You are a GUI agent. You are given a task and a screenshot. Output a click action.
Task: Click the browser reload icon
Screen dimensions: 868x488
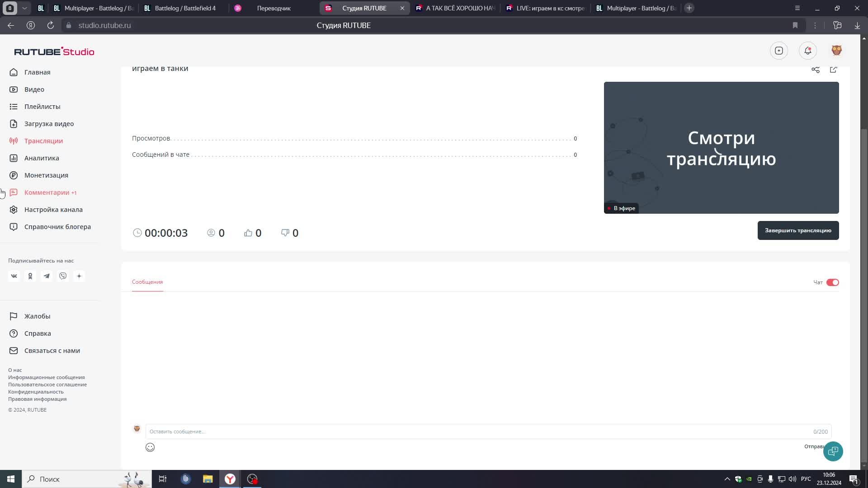coord(51,25)
